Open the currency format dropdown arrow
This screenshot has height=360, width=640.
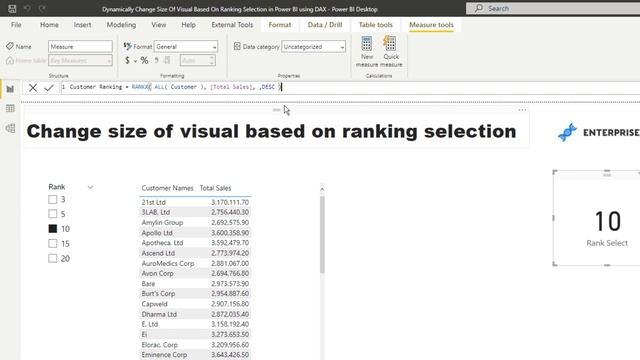pyautogui.click(x=135, y=61)
